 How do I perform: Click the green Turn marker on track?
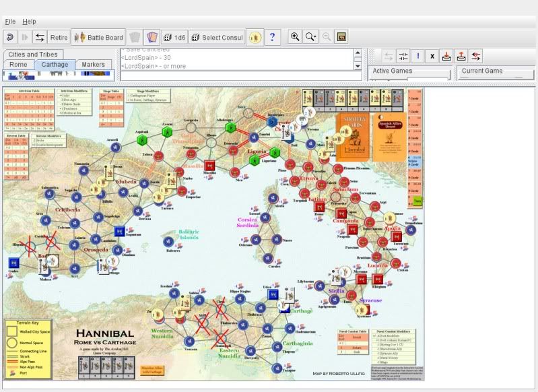pos(417,201)
